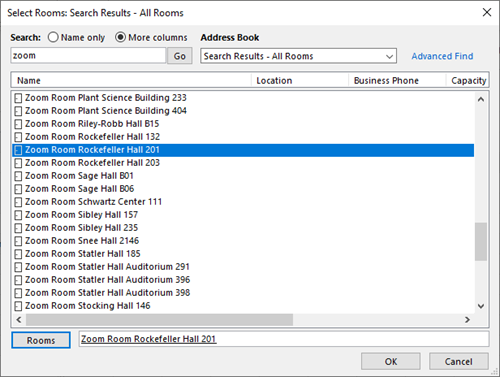The height and width of the screenshot is (377, 500).
Task: Select 'Zoom Room Schwartz Center 111'
Action: (x=93, y=202)
